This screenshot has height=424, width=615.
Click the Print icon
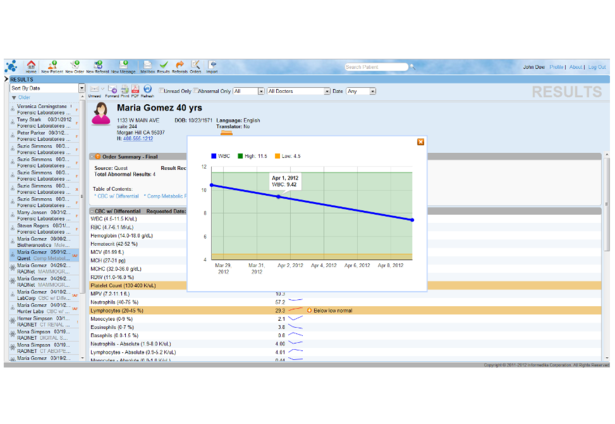tap(125, 89)
